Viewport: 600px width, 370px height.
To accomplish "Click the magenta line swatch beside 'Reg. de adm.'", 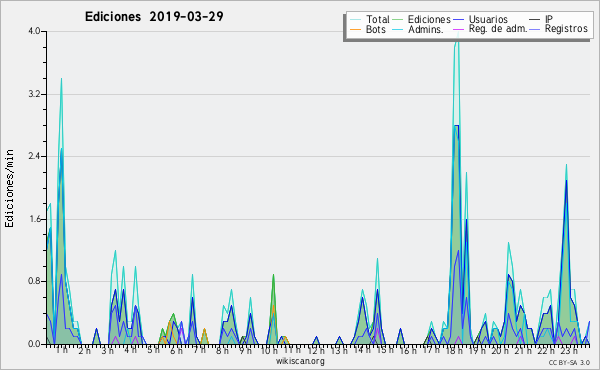I will click(x=458, y=29).
